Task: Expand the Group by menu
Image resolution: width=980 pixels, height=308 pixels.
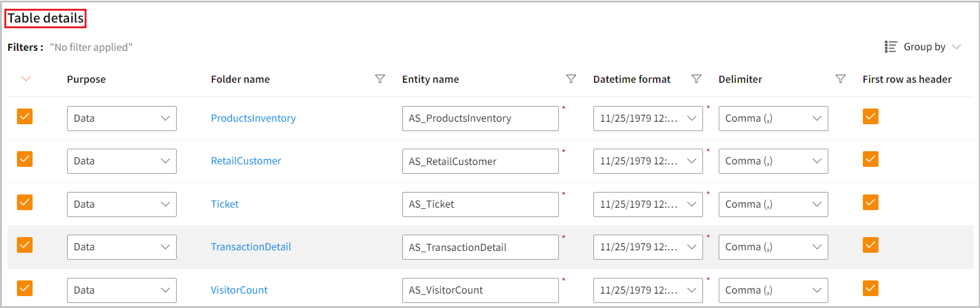Action: pyautogui.click(x=956, y=47)
